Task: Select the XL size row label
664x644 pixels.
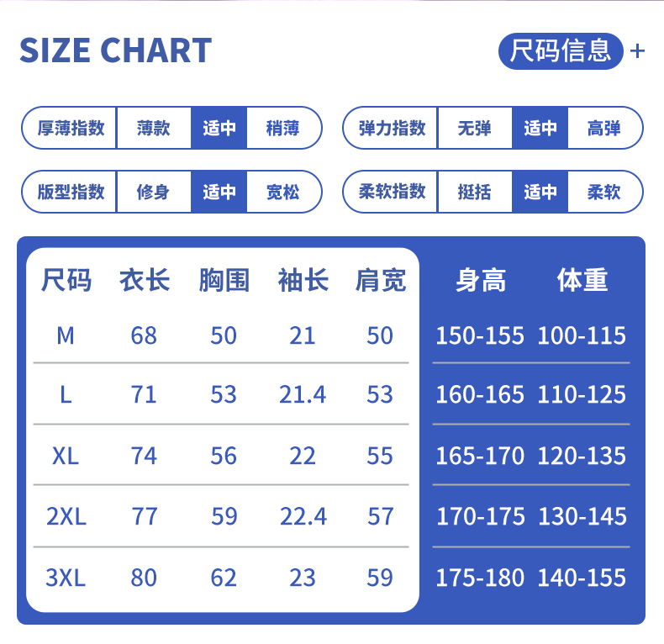Action: (66, 456)
